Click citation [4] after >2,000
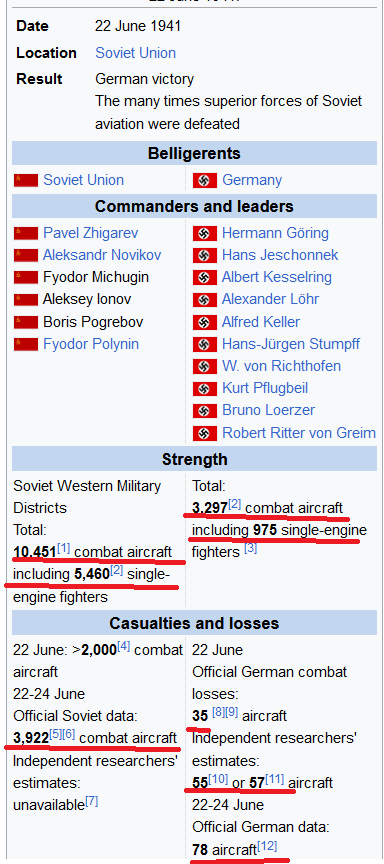 click(123, 647)
